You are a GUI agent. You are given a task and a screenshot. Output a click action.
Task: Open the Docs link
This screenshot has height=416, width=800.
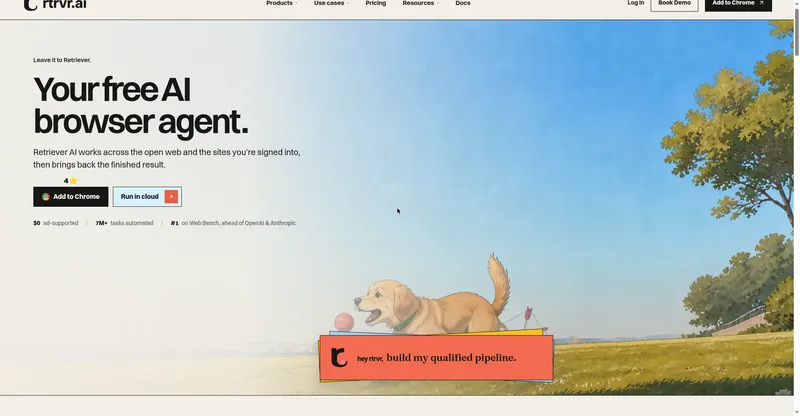coord(463,3)
